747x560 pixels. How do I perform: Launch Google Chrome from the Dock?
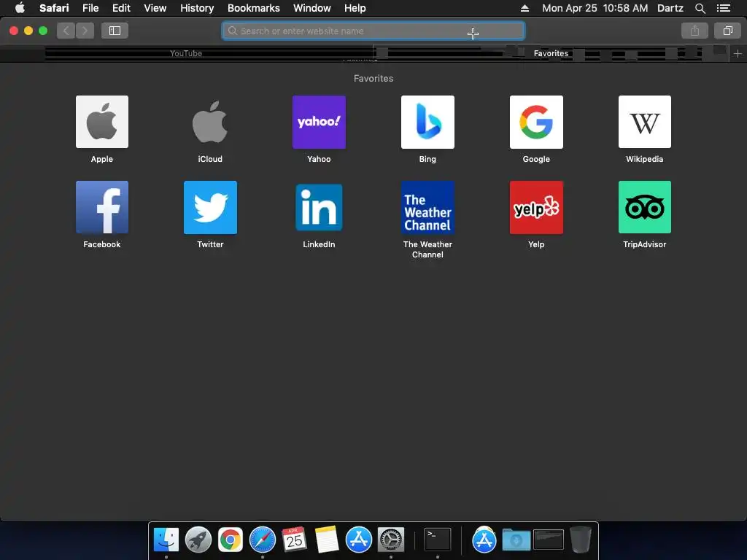pyautogui.click(x=231, y=540)
